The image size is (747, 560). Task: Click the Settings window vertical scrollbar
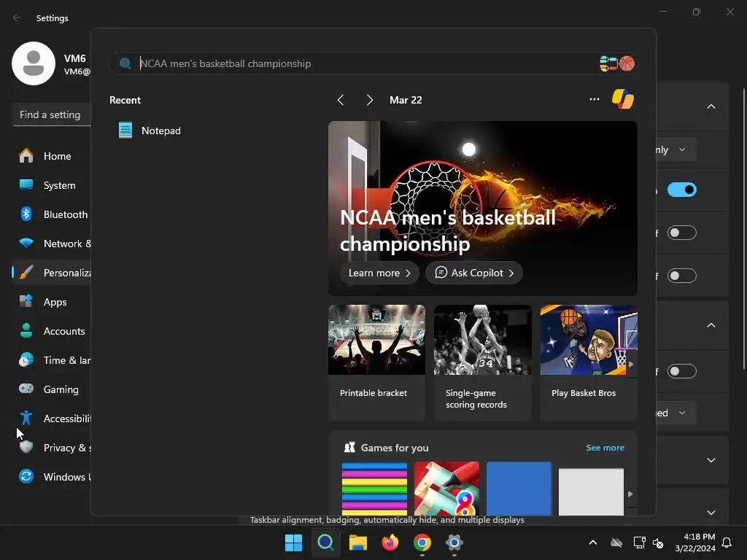point(743,228)
